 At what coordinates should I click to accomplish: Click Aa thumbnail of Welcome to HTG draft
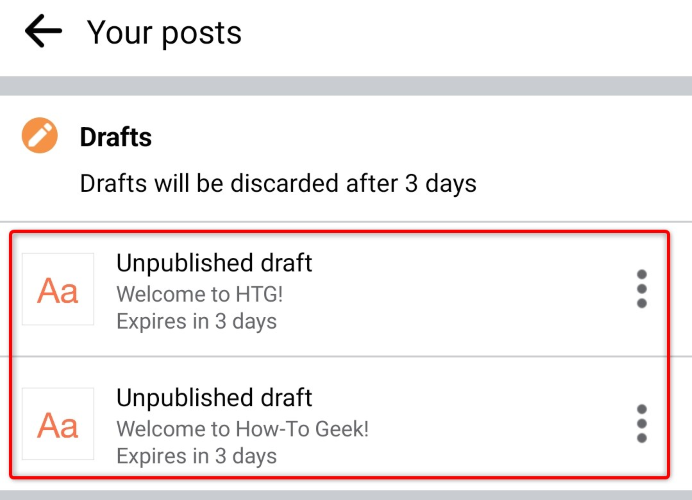[58, 289]
